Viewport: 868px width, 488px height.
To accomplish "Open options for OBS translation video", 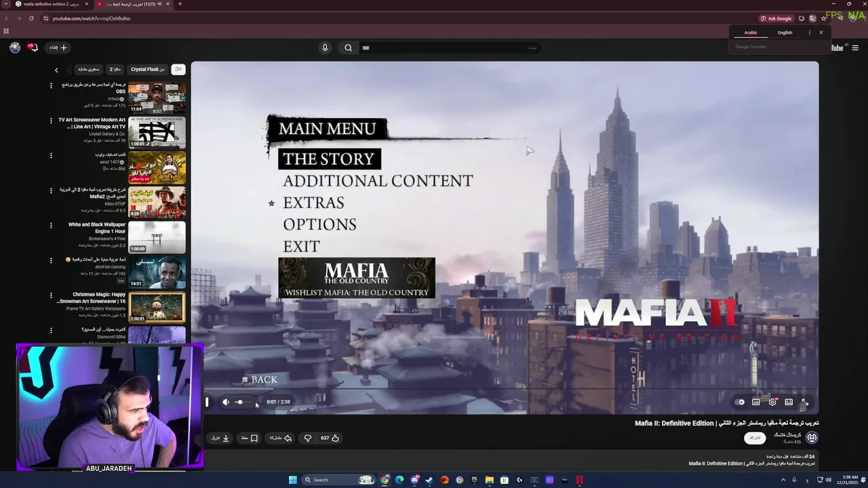I will (51, 86).
